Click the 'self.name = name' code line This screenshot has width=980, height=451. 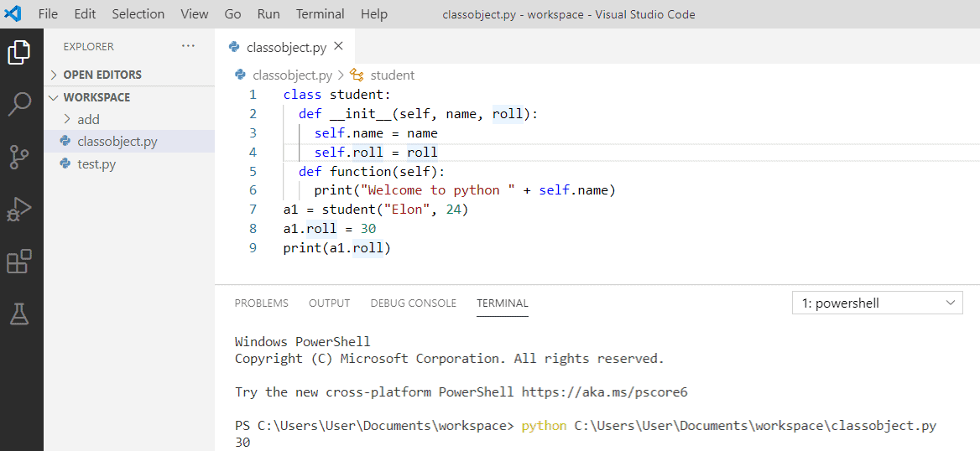point(376,133)
